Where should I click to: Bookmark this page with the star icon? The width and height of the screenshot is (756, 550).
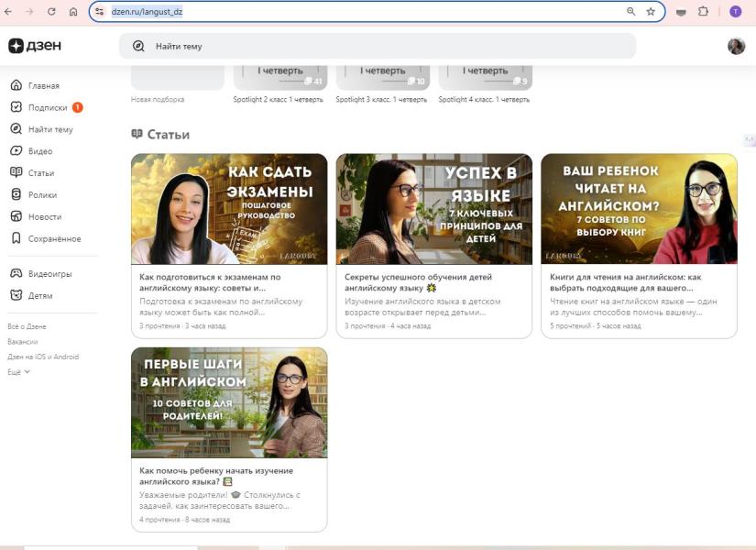[651, 12]
